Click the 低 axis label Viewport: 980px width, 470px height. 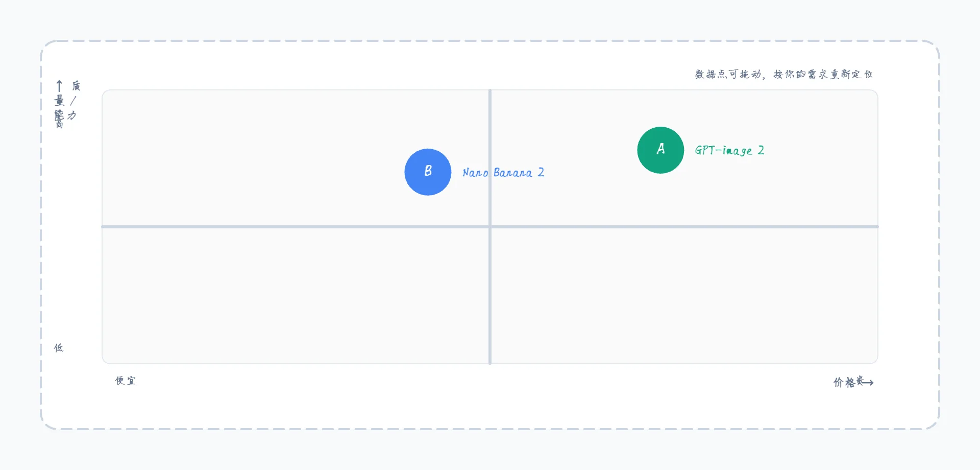(59, 348)
